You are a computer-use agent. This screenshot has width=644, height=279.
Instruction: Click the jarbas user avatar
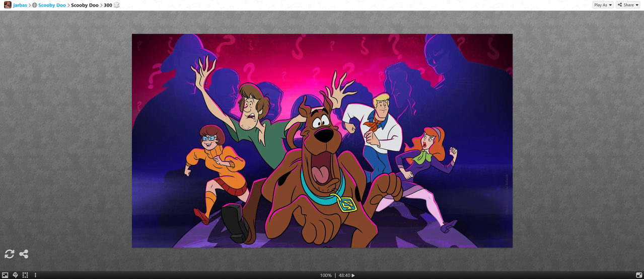point(8,5)
